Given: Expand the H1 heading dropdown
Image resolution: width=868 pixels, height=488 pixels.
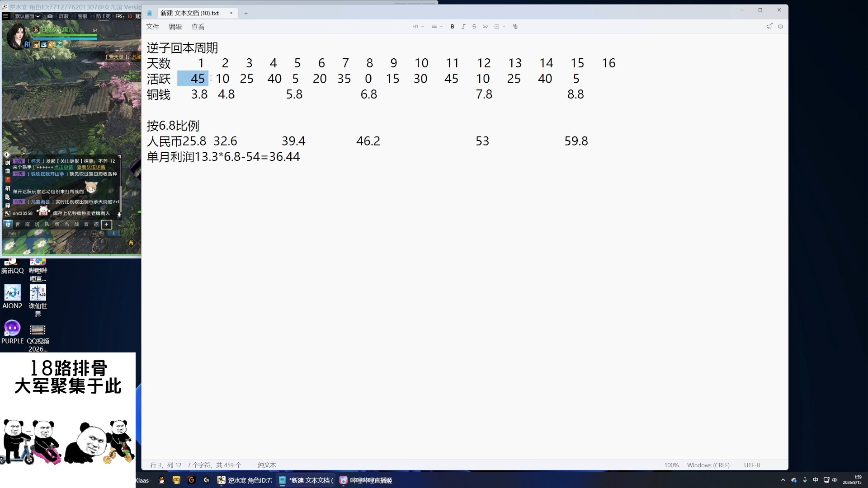Looking at the screenshot, I should click(418, 27).
